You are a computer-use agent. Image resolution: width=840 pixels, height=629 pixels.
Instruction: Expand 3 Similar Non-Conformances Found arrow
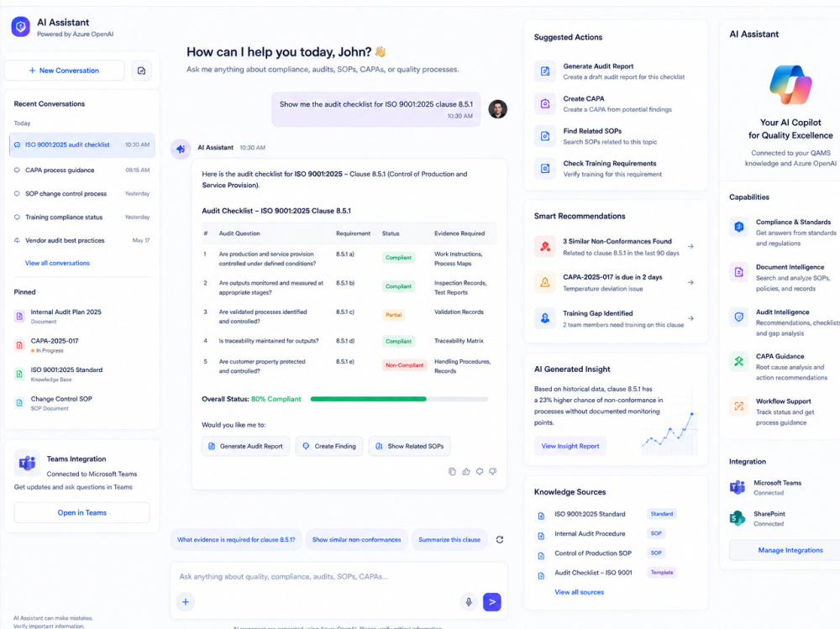(x=690, y=247)
